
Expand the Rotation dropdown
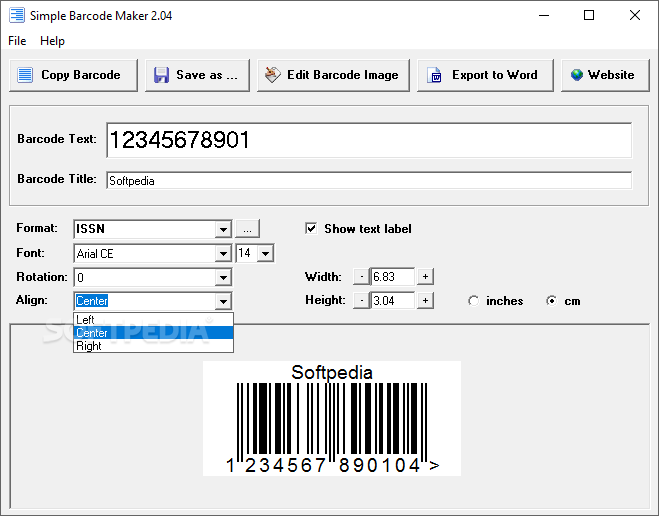223,277
